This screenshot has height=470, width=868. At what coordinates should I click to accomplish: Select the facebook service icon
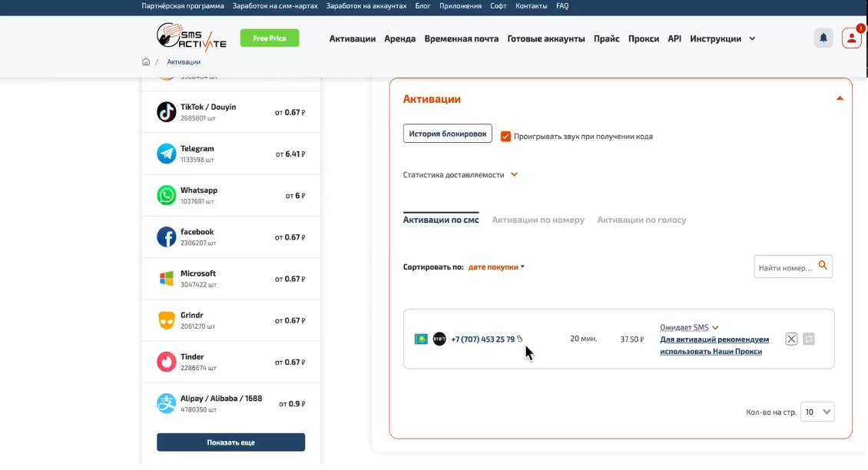(x=166, y=237)
